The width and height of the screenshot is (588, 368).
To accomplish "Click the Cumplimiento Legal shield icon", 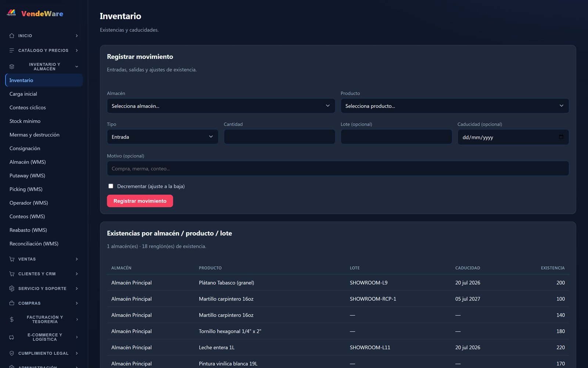I will pyautogui.click(x=12, y=353).
